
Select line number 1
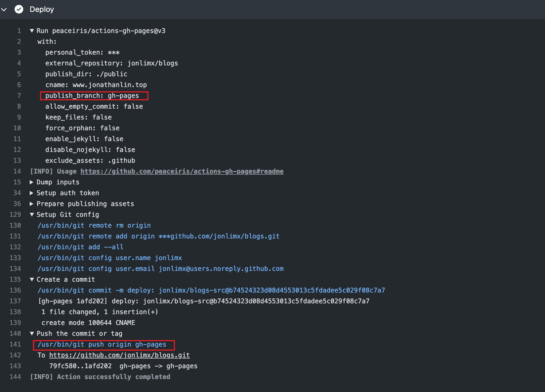[19, 31]
